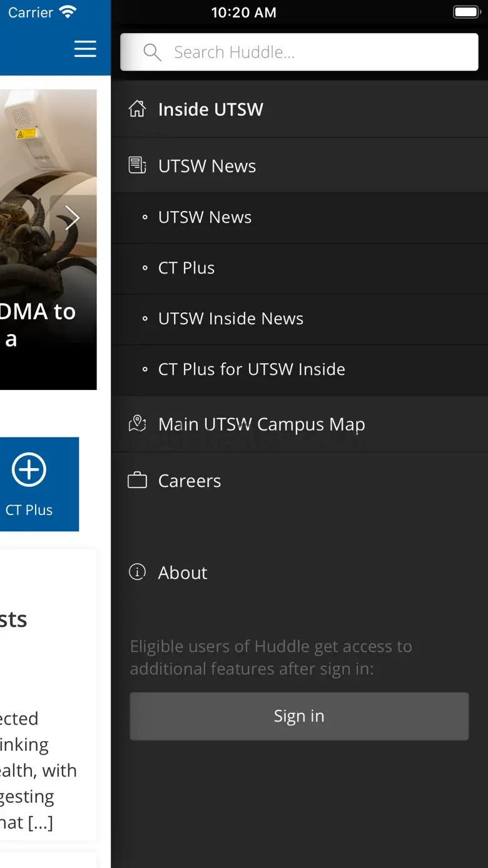488x868 pixels.
Task: Open the news article card ending 'hat [...]'
Action: pos(48,695)
